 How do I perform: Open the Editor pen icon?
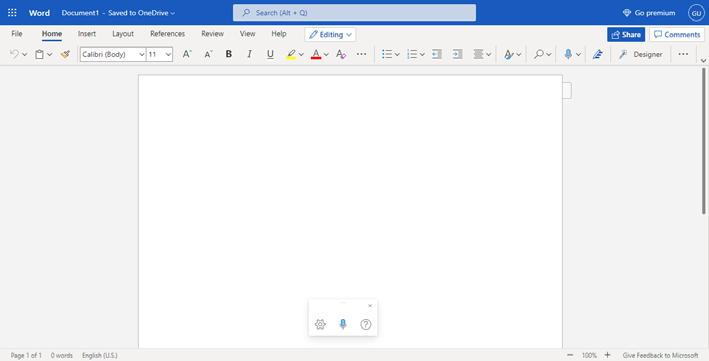click(x=597, y=54)
